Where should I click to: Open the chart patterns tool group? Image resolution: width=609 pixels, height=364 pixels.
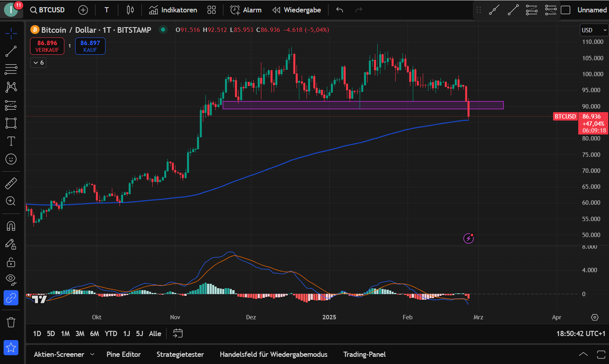point(11,87)
